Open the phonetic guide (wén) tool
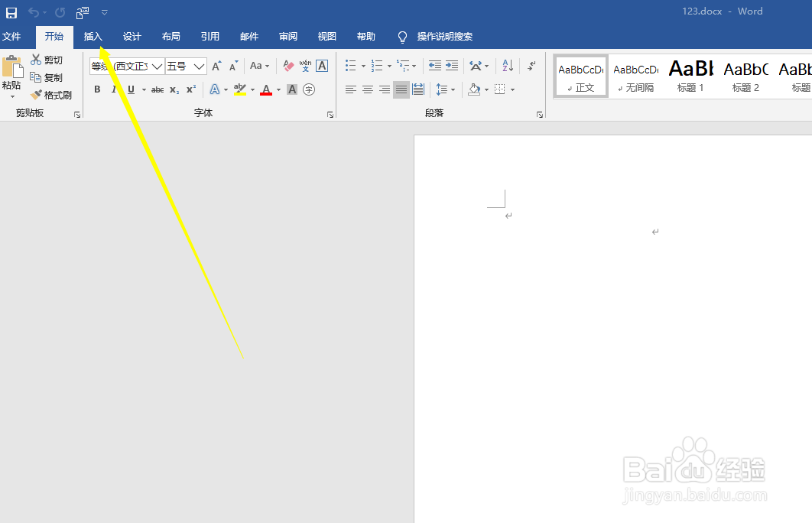This screenshot has height=523, width=812. [x=306, y=66]
